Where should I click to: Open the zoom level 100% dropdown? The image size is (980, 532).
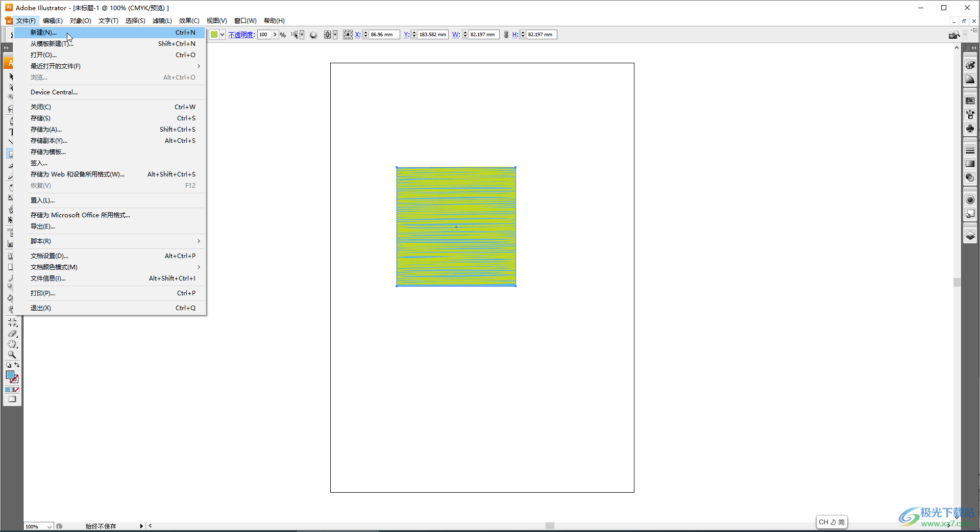49,526
